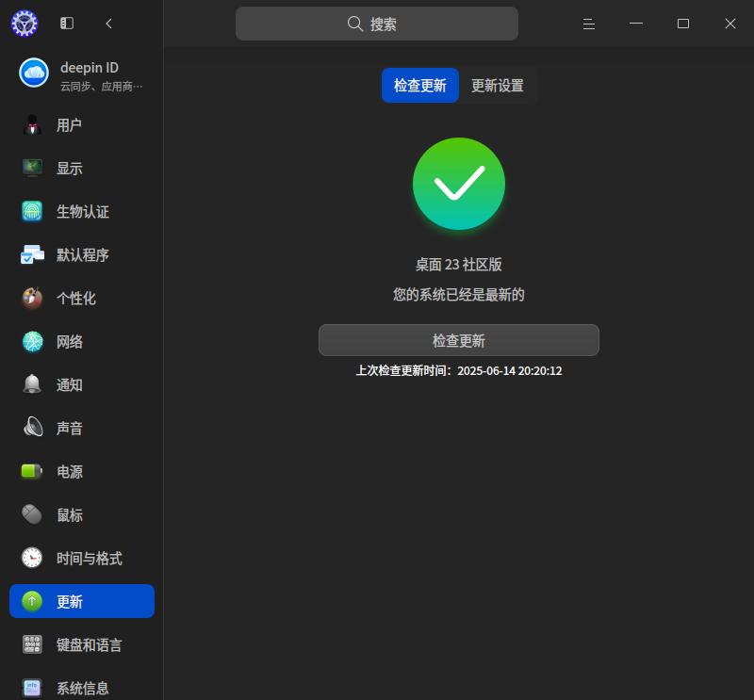Open 系统信息 system info icon
The width and height of the screenshot is (754, 700).
[32, 688]
